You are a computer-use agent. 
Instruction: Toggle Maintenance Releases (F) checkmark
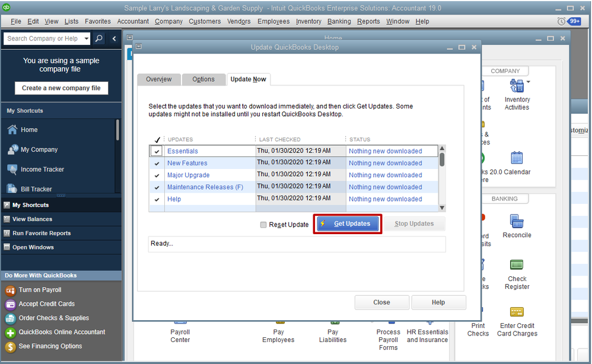pos(157,187)
